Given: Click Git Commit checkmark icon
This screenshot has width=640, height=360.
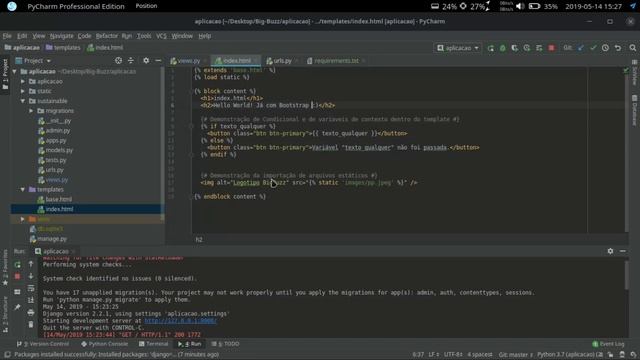Looking at the screenshot, I should coord(593,48).
